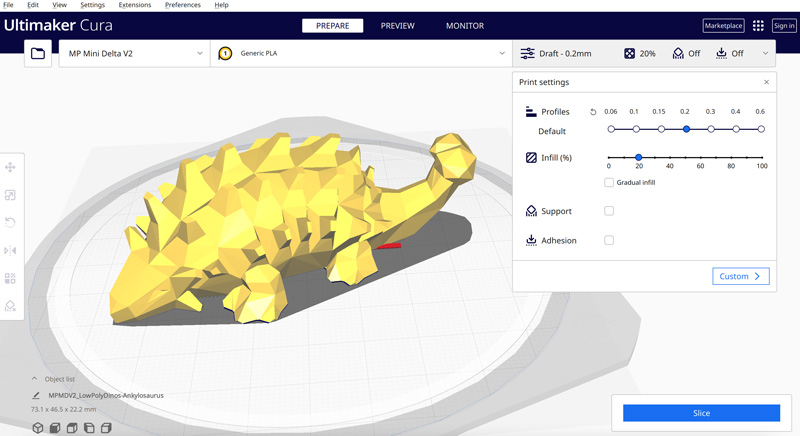Screen dimensions: 800x436
Task: Open the Settings menu
Action: pyautogui.click(x=92, y=5)
